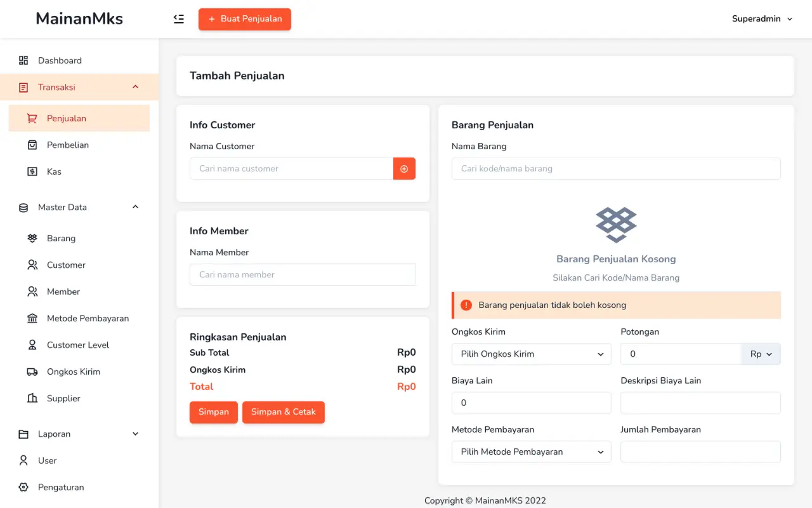Collapse the Transaksi menu section

(135, 87)
